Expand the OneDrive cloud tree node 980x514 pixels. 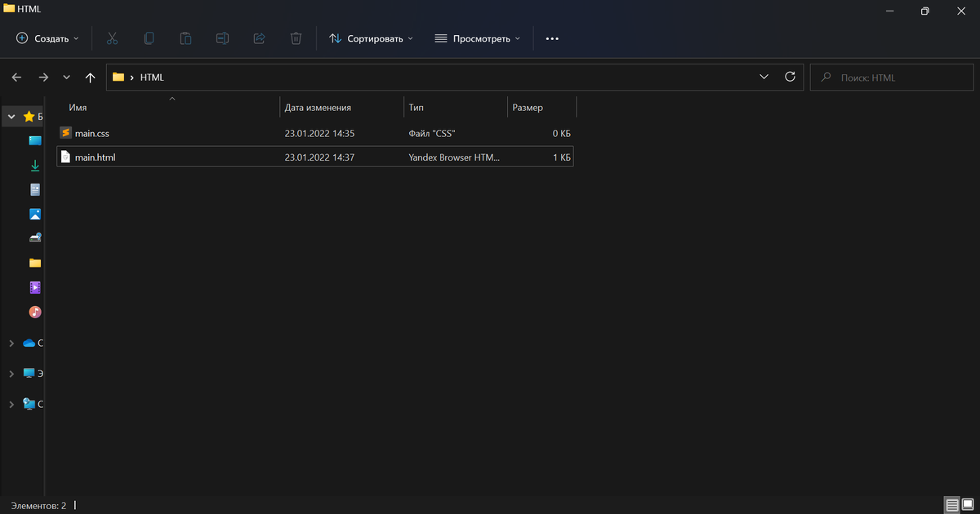11,343
